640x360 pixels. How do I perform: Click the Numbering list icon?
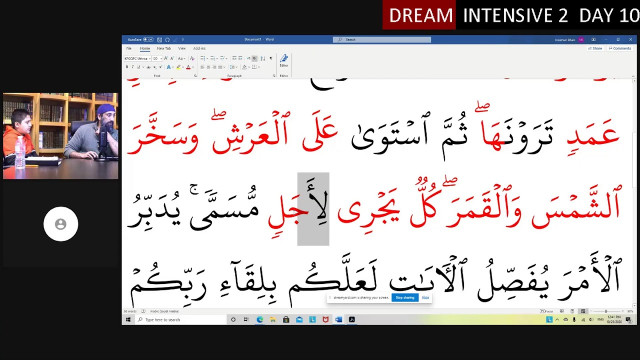tap(213, 58)
